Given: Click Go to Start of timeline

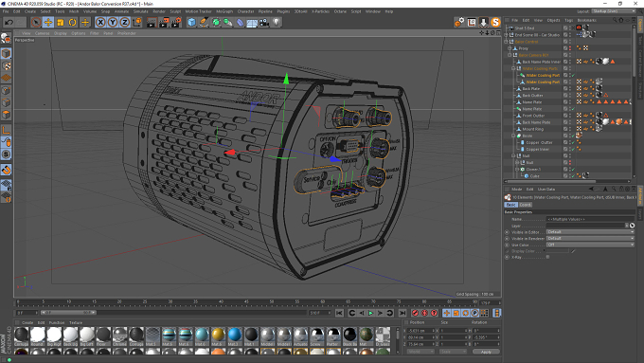Looking at the screenshot, I should (x=339, y=314).
